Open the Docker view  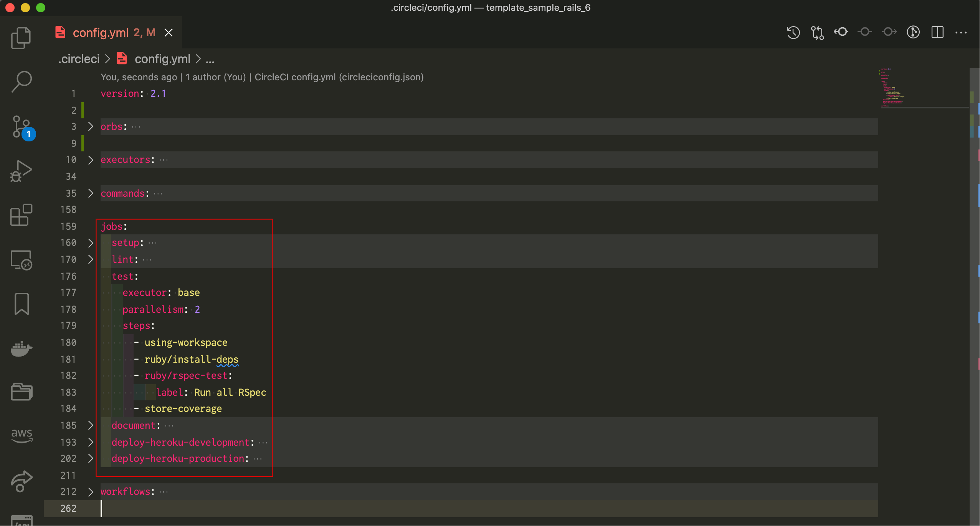coord(21,348)
